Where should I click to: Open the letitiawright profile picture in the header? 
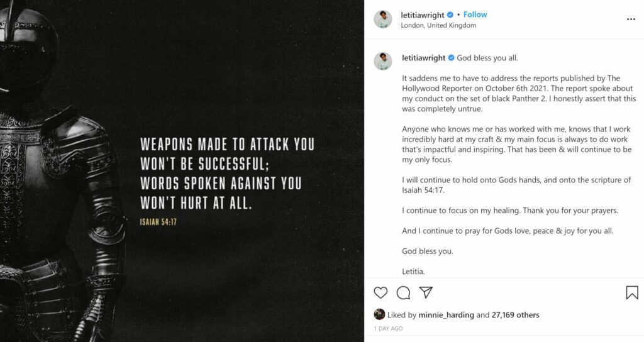[x=383, y=19]
